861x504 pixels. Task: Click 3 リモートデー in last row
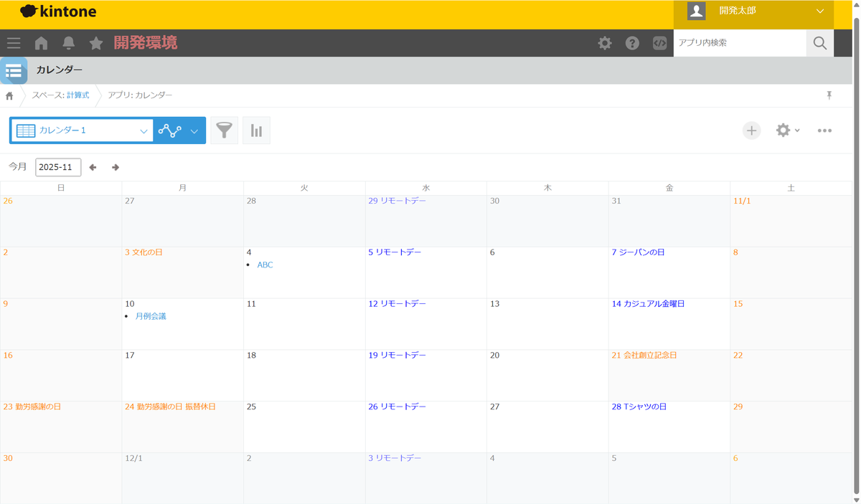pyautogui.click(x=395, y=458)
